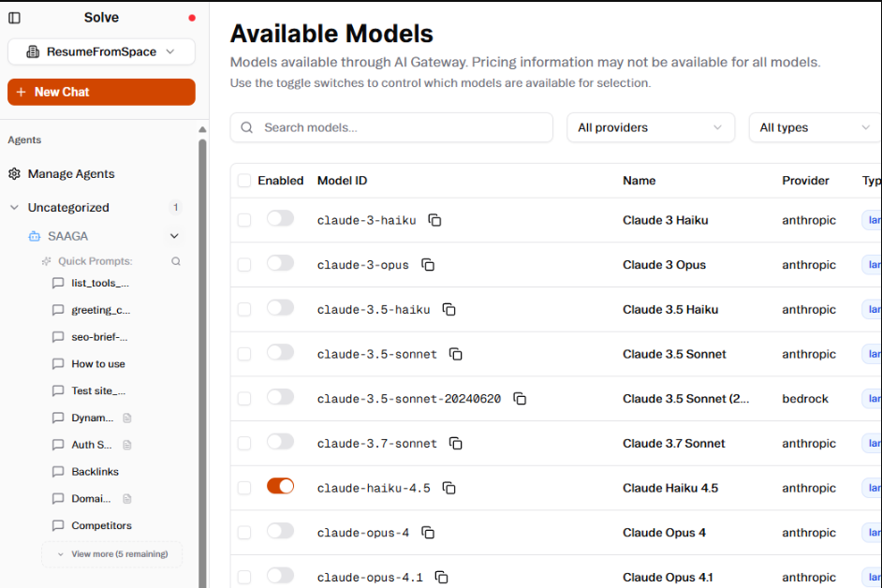This screenshot has width=882, height=588.
Task: Open the search icon beside Quick Prompts
Action: tap(175, 262)
